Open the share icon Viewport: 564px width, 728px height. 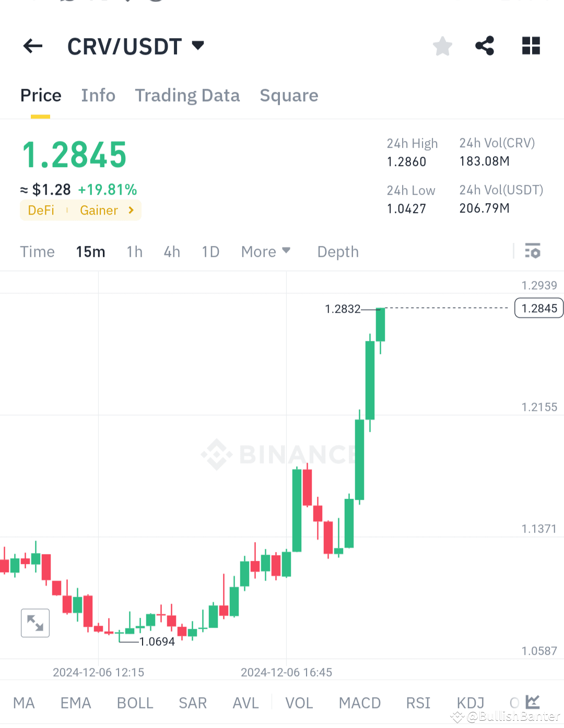tap(485, 46)
